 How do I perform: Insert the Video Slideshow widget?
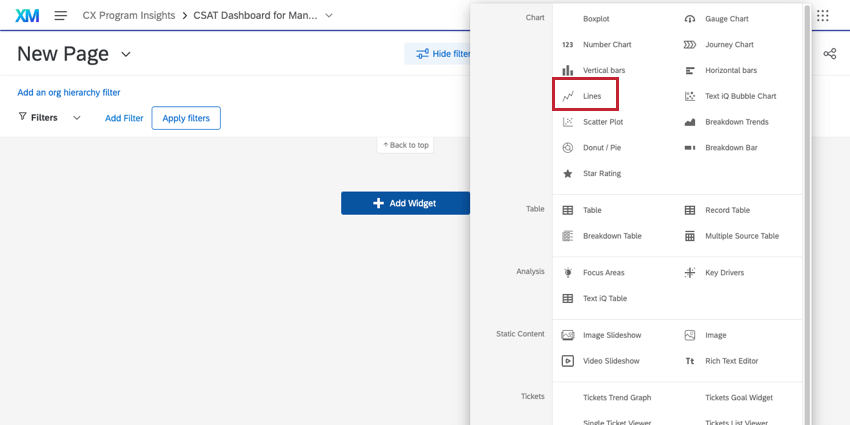(610, 361)
